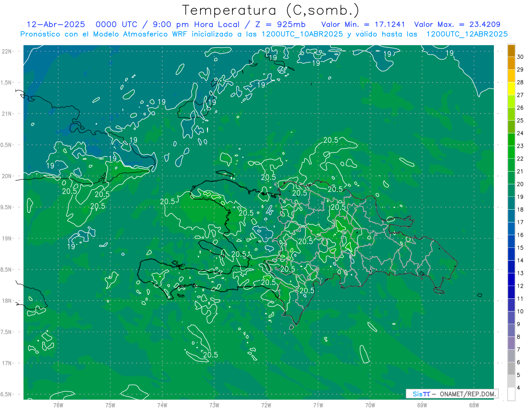532x411 pixels.
Task: Click 'Valor Min. = 17.1241' text
Action: pyautogui.click(x=363, y=24)
